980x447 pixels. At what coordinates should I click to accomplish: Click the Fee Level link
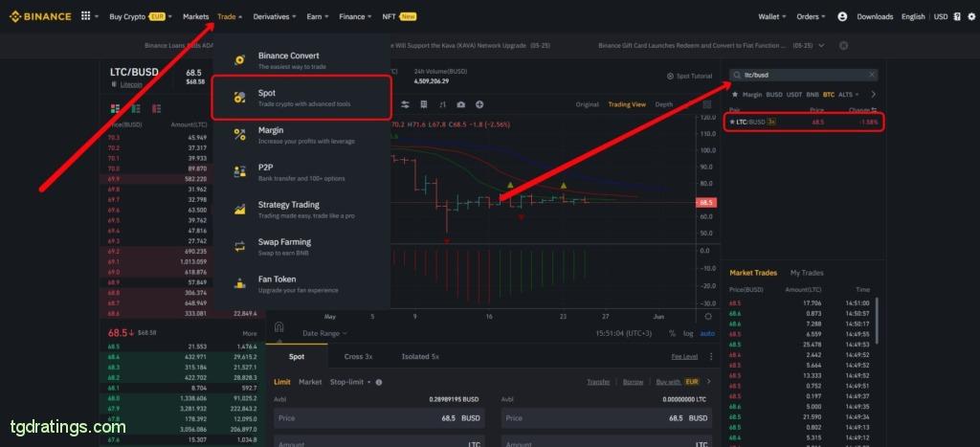[x=684, y=356]
